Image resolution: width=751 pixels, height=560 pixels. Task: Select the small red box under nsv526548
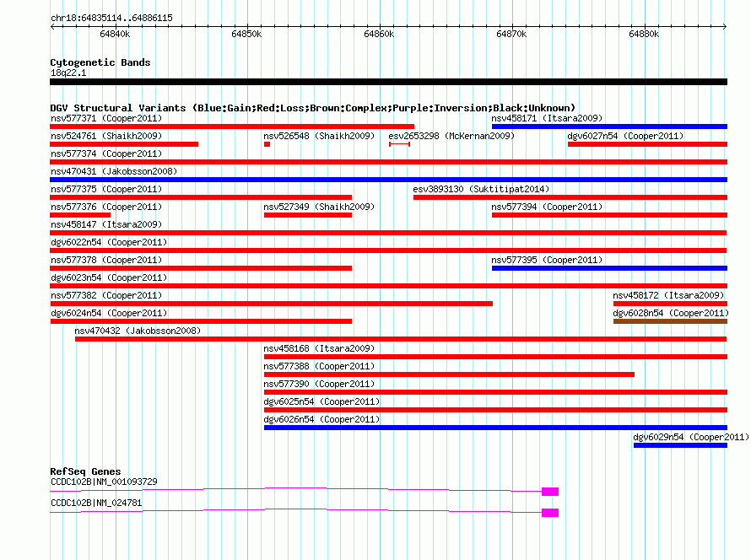[267, 144]
